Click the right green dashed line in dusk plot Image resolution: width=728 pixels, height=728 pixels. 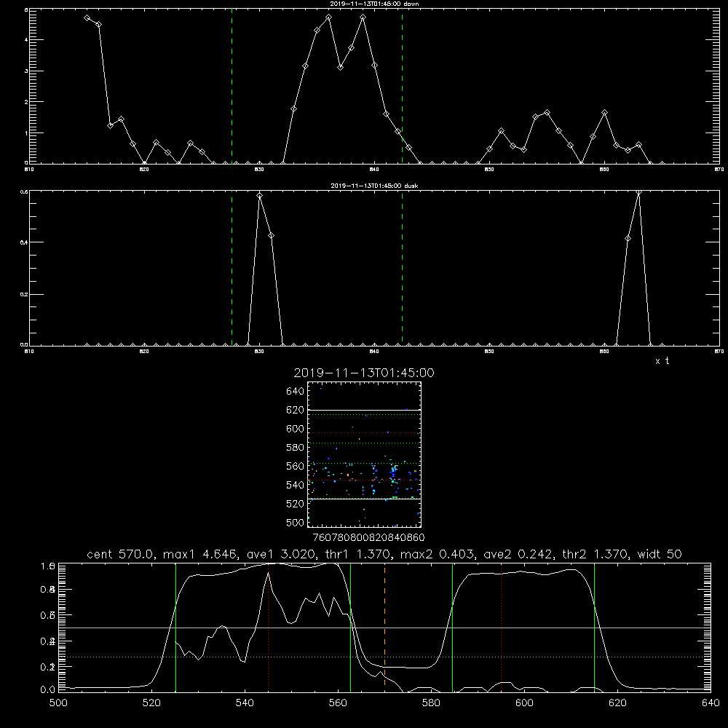point(402,268)
